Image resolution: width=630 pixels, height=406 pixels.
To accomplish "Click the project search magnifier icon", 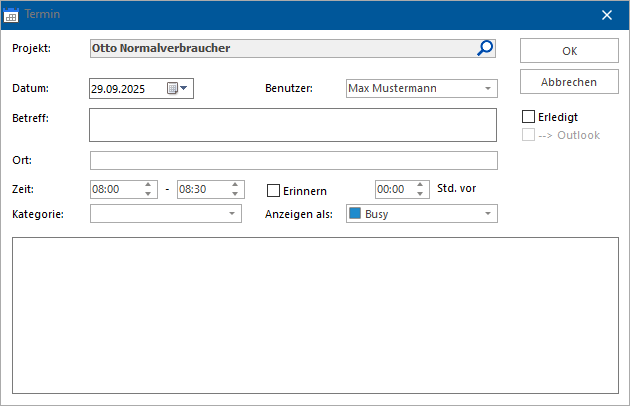I will [x=485, y=48].
